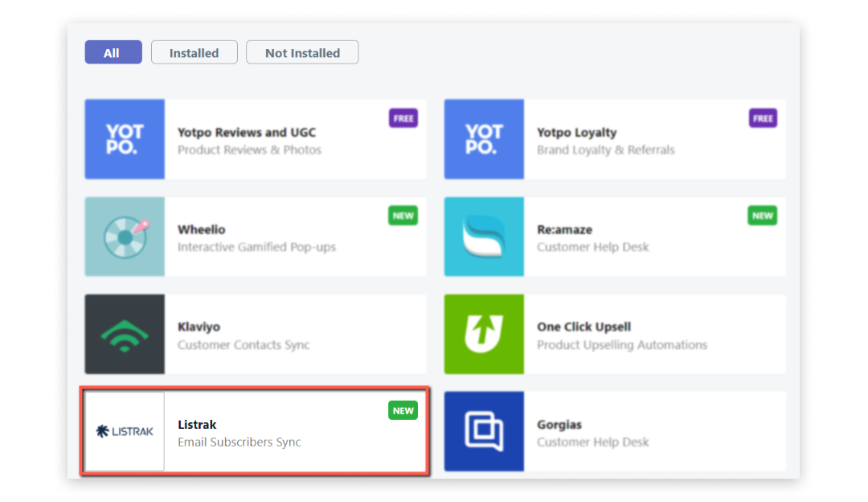Choose the One Click Upsell arrow icon
Image resolution: width=868 pixels, height=502 pixels.
[x=484, y=334]
